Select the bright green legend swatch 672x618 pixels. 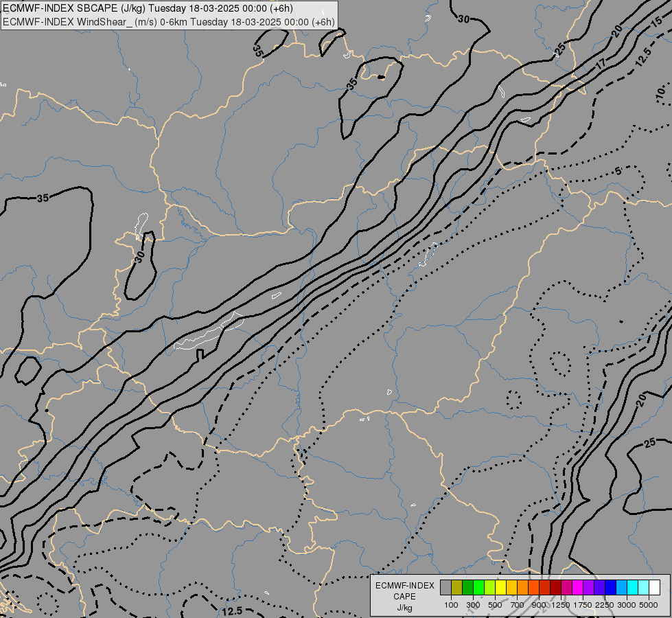click(478, 588)
